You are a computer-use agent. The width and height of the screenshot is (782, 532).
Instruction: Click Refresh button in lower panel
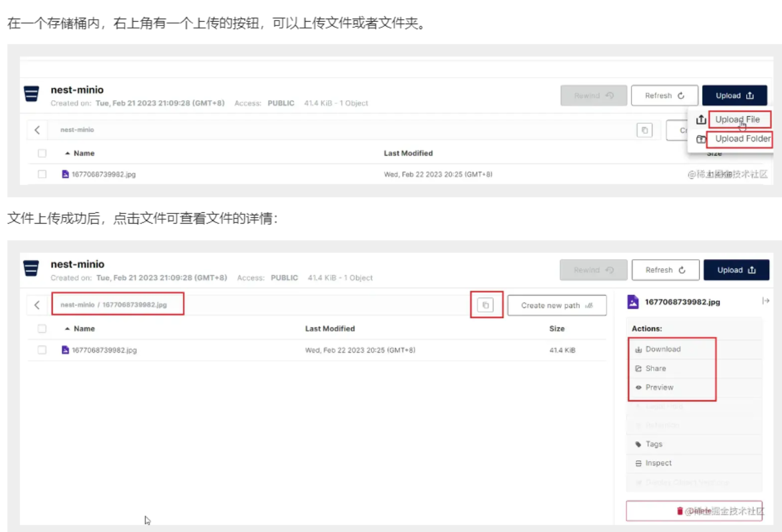click(x=665, y=270)
